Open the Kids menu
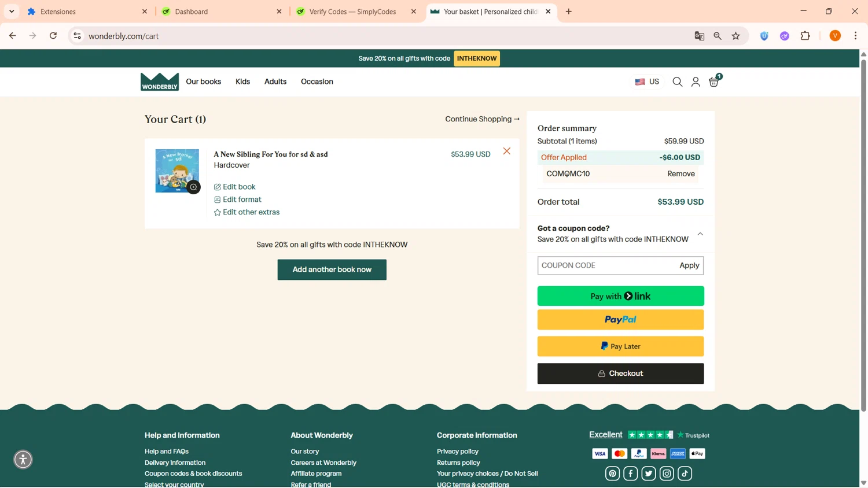The image size is (868, 488). pyautogui.click(x=242, y=82)
